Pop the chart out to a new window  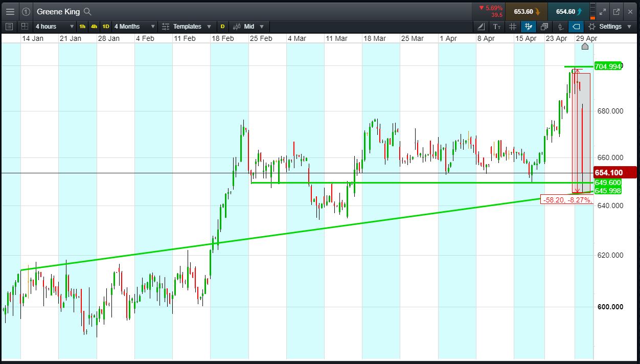click(616, 11)
